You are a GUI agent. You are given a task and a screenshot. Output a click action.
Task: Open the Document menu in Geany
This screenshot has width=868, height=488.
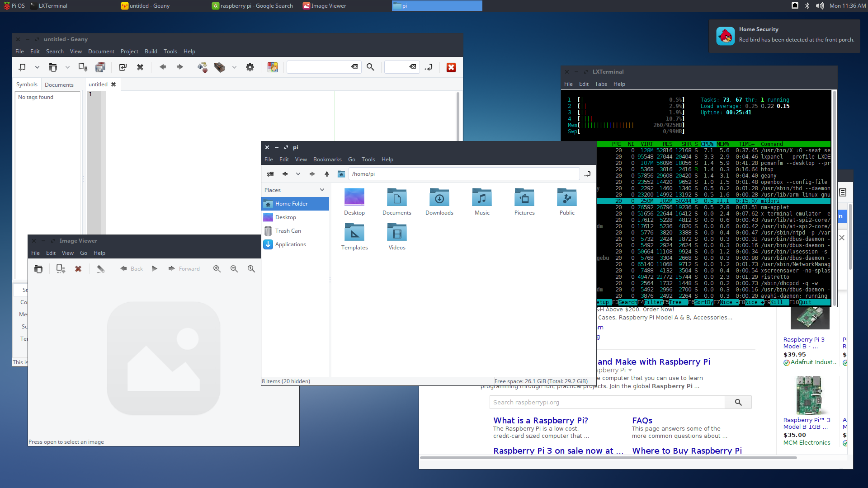[x=101, y=52]
